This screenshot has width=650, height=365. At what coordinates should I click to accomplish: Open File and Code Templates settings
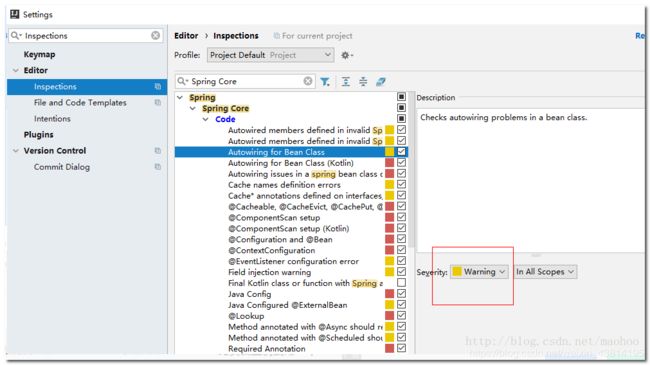click(x=80, y=102)
